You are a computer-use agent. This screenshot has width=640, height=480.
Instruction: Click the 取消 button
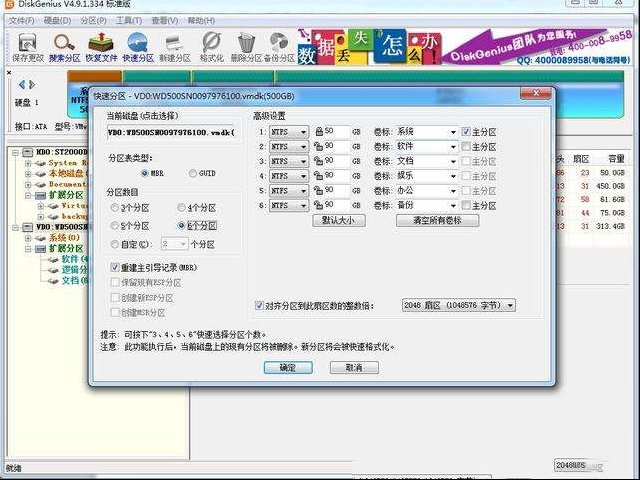click(354, 367)
